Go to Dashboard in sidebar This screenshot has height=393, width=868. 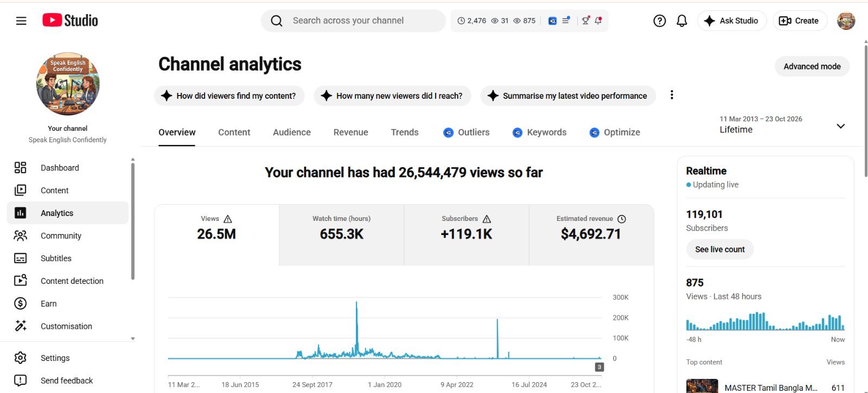(x=68, y=168)
